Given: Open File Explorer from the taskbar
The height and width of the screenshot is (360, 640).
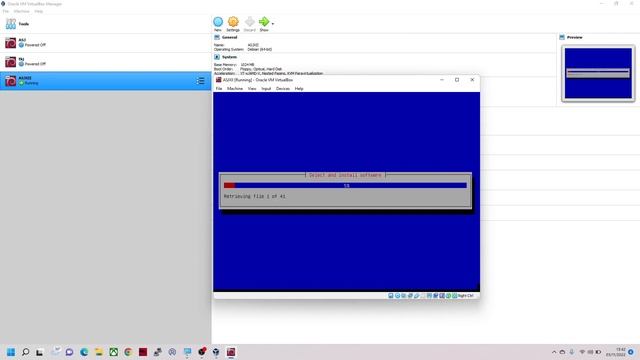Looking at the screenshot, I should (99, 352).
